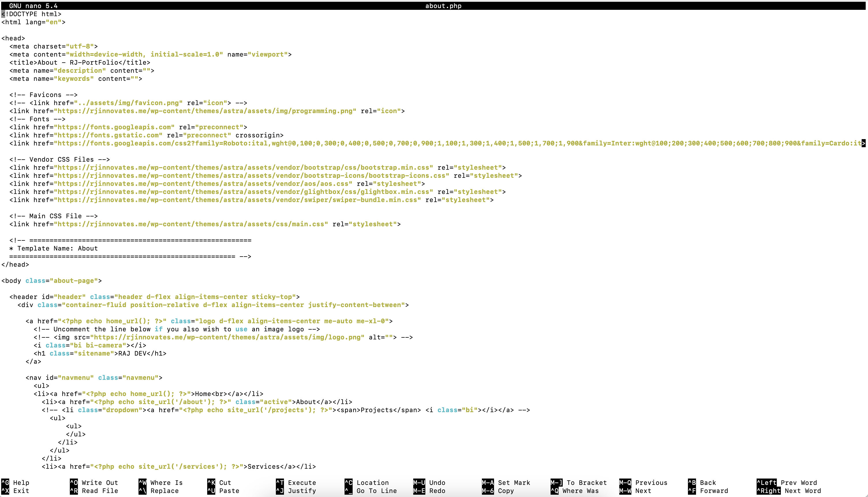This screenshot has height=497, width=868.
Task: Click the ^\ Replace label
Action: click(164, 491)
